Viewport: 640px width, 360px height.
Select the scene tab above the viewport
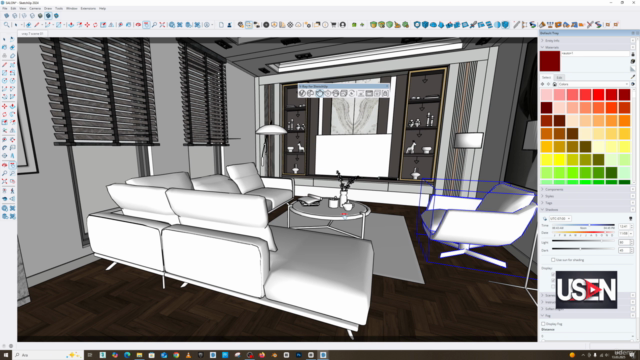(33, 33)
